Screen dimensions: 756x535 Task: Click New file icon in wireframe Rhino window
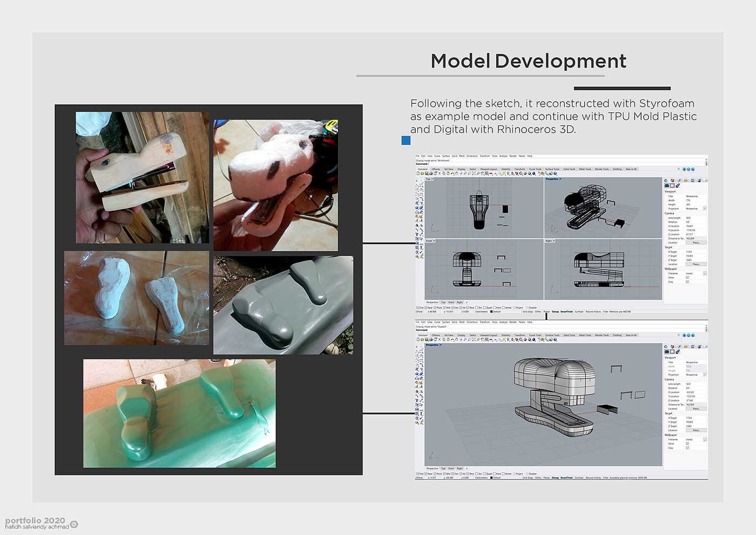[x=418, y=173]
